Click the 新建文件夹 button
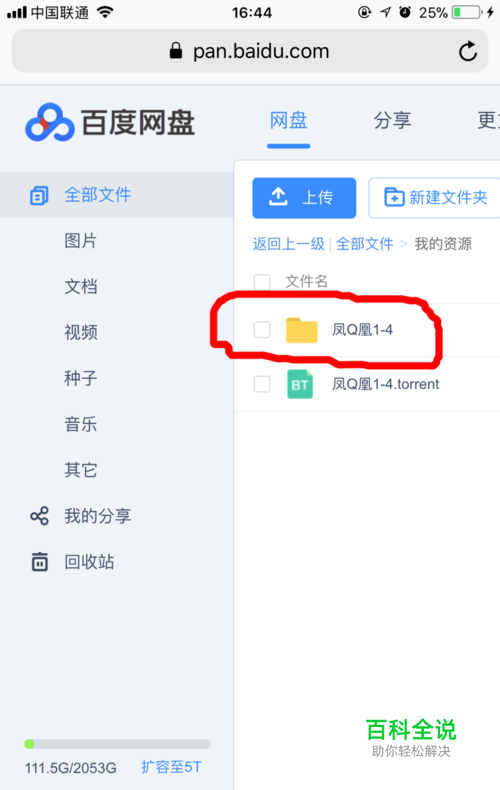This screenshot has height=790, width=500. pos(434,198)
